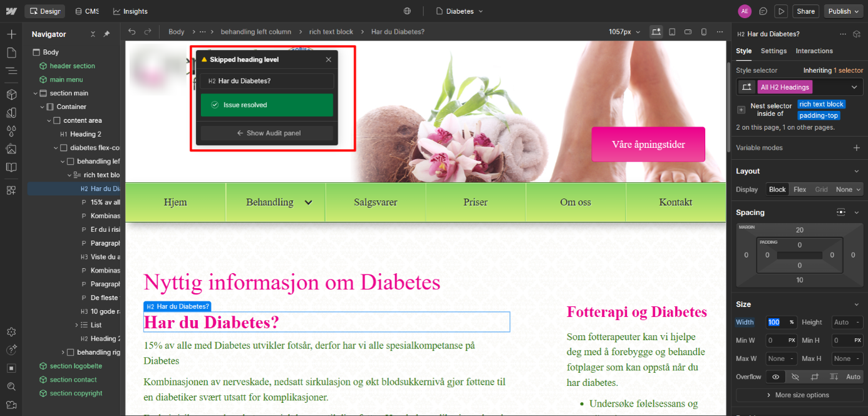Pin the Navigator panel
This screenshot has height=416, width=868.
click(x=106, y=34)
